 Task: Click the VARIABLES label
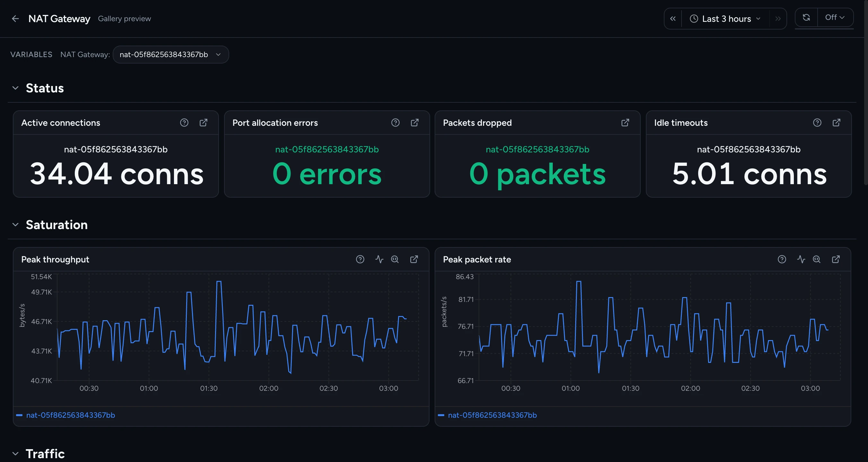click(x=31, y=55)
